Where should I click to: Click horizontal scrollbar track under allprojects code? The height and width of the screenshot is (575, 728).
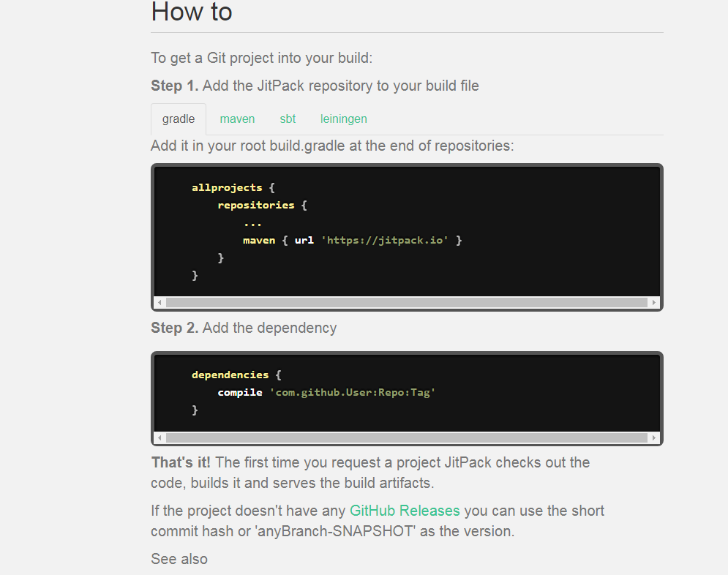click(x=407, y=303)
